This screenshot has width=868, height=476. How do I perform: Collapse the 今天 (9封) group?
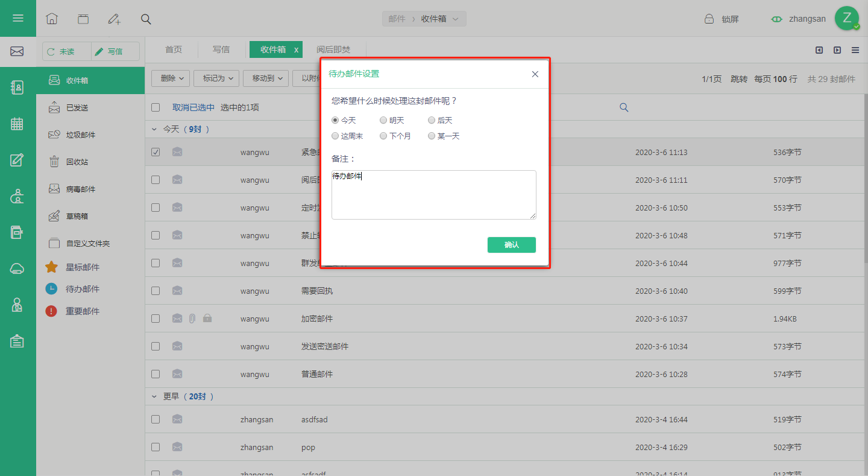click(154, 129)
